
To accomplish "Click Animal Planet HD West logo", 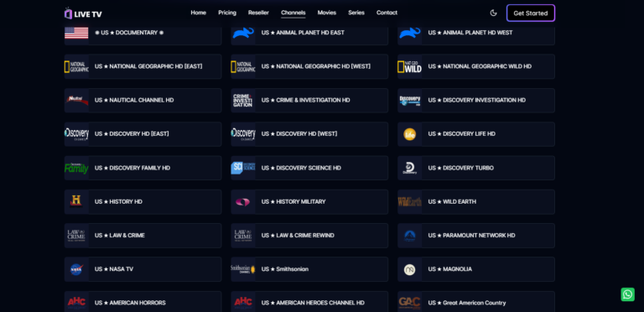I will tap(410, 33).
